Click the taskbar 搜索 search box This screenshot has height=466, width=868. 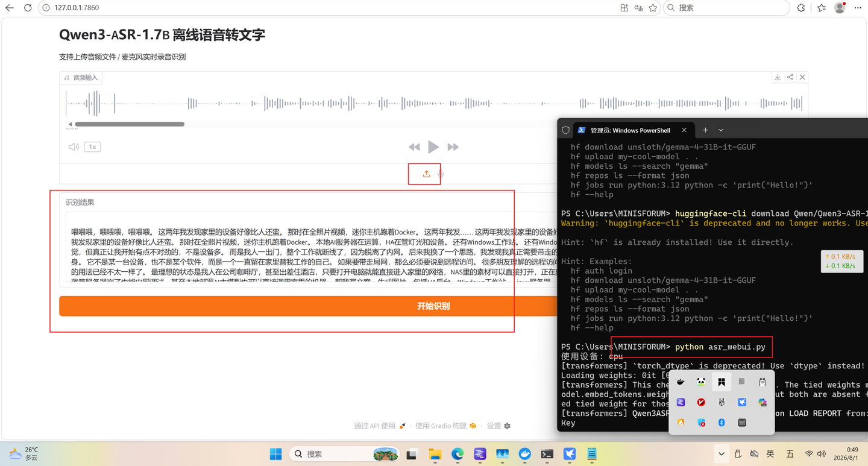click(x=344, y=454)
